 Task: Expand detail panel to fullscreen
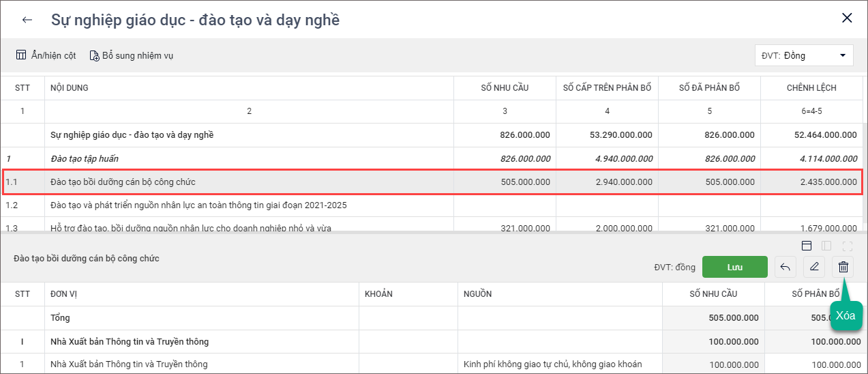coord(848,246)
